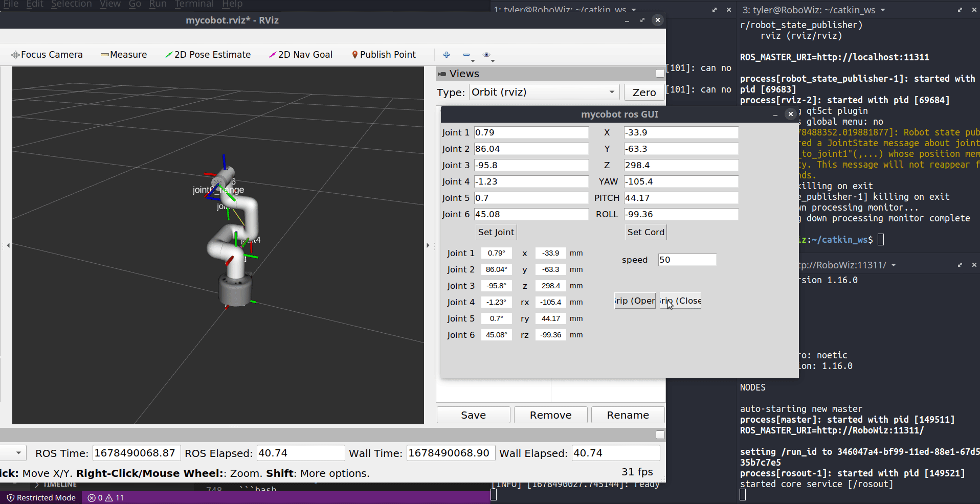This screenshot has width=980, height=504.
Task: Click the Views panel camera icon
Action: click(442, 74)
